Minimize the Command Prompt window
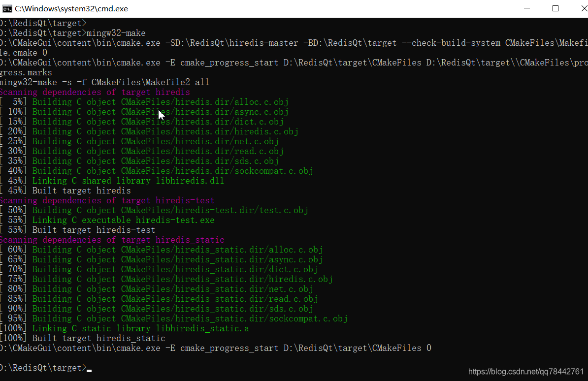 pyautogui.click(x=526, y=8)
